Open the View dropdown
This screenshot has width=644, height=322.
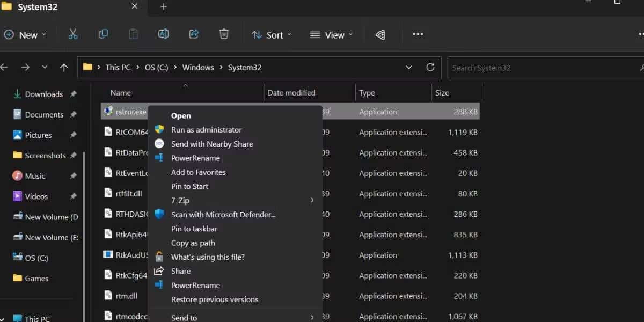point(331,35)
